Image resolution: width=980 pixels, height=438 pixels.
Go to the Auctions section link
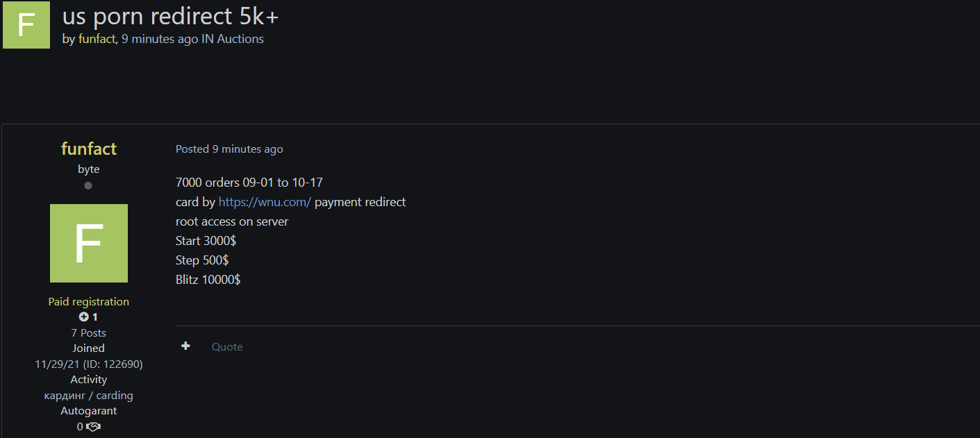[x=240, y=40]
